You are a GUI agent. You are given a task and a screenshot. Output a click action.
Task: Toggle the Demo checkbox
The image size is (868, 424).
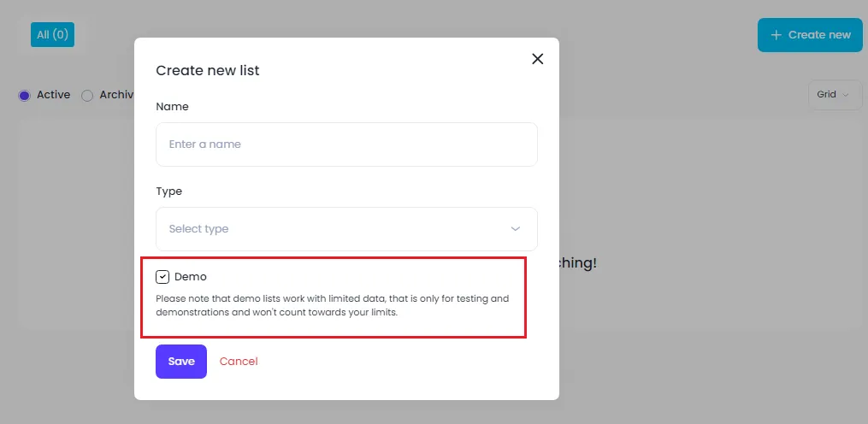click(162, 277)
